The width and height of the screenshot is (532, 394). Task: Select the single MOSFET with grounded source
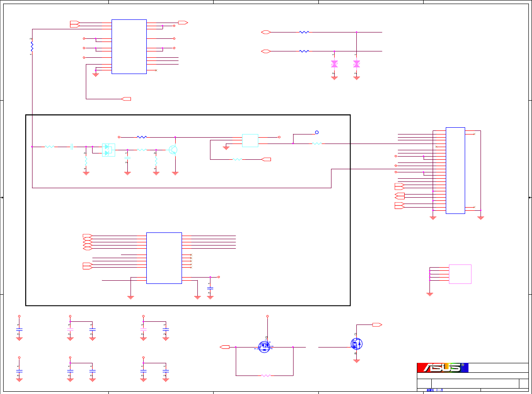tap(356, 344)
